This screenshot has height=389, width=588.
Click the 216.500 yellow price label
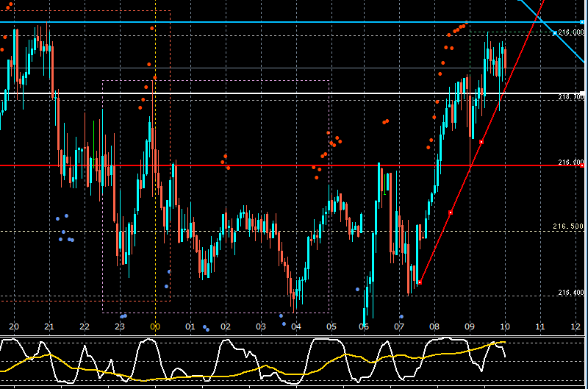pyautogui.click(x=568, y=226)
